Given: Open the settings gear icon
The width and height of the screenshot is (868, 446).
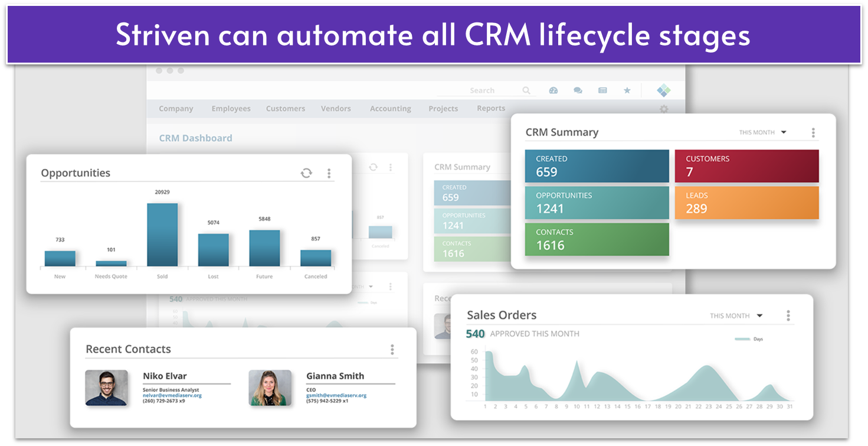Looking at the screenshot, I should (x=664, y=109).
